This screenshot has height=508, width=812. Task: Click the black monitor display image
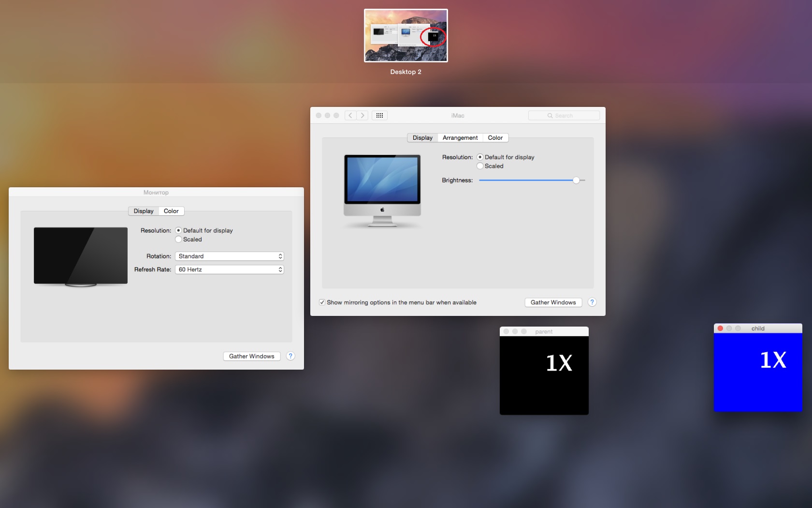click(81, 256)
